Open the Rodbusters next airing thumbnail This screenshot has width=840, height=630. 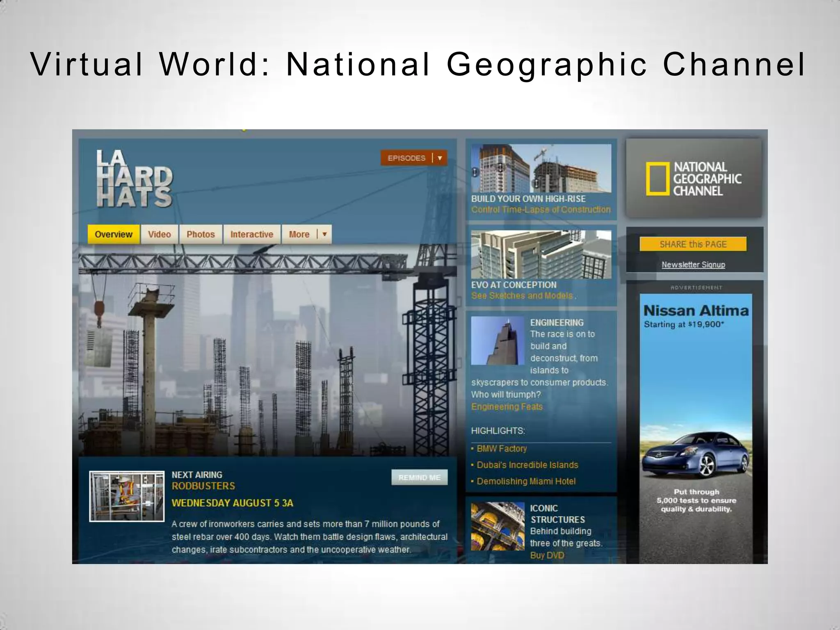(127, 496)
